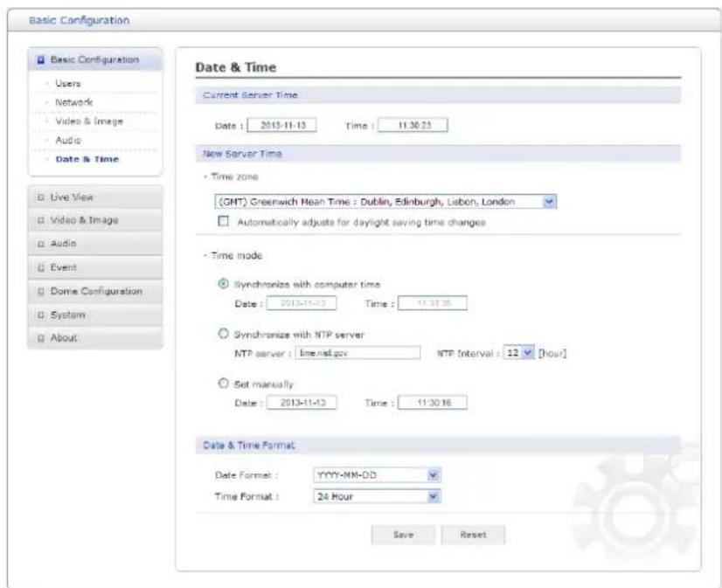Open the Users settings page
The height and width of the screenshot is (588, 722).
click(x=67, y=84)
